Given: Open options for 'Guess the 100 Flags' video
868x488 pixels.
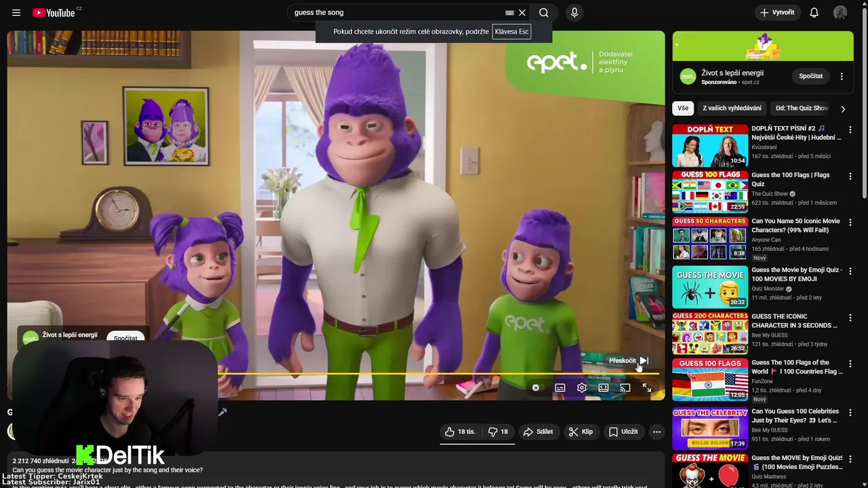Looking at the screenshot, I should point(850,176).
